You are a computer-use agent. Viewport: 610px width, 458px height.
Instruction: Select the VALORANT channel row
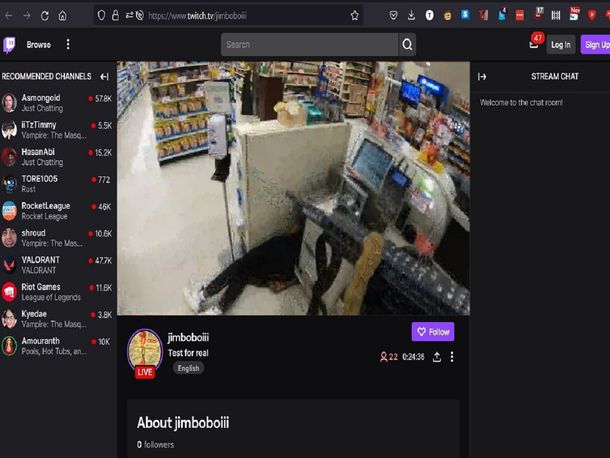tap(57, 265)
